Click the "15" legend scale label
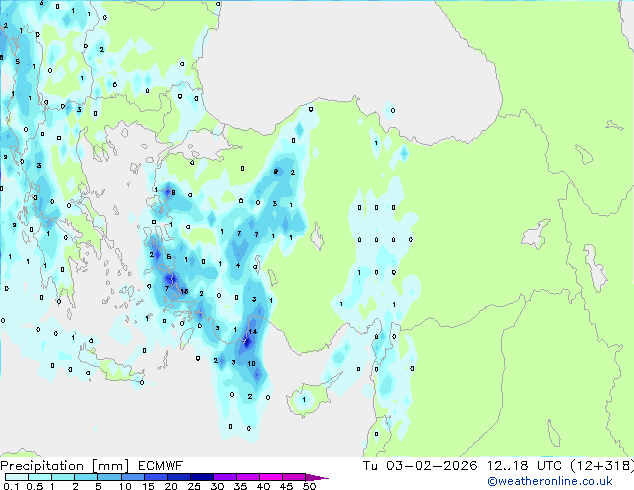Image resolution: width=634 pixels, height=490 pixels. 148,486
